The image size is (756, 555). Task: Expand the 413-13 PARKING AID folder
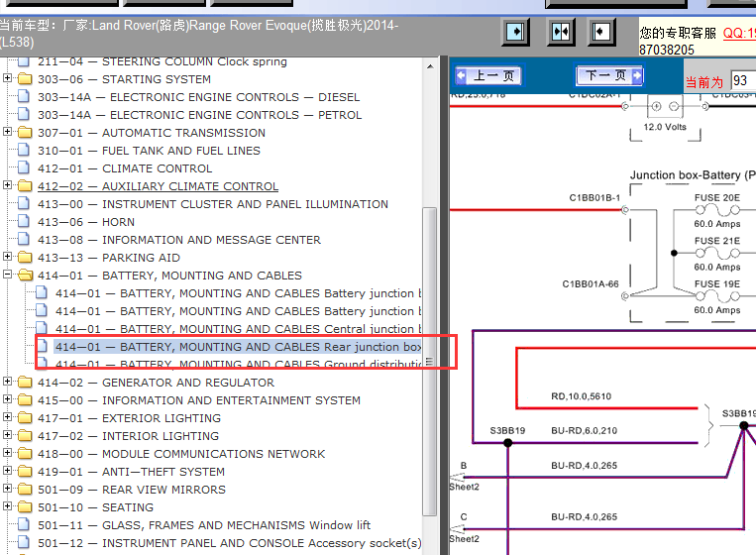pos(7,257)
